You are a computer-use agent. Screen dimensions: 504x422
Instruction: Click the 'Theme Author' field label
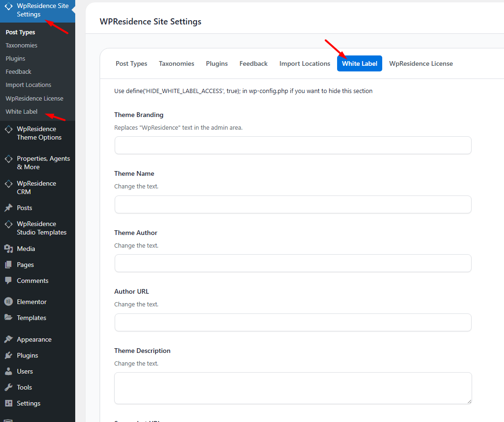click(136, 233)
